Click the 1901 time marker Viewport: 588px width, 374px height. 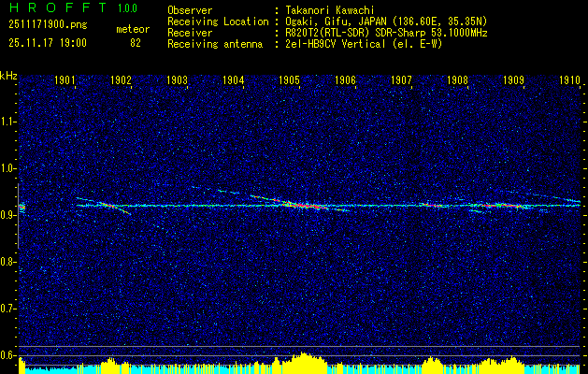[x=65, y=79]
